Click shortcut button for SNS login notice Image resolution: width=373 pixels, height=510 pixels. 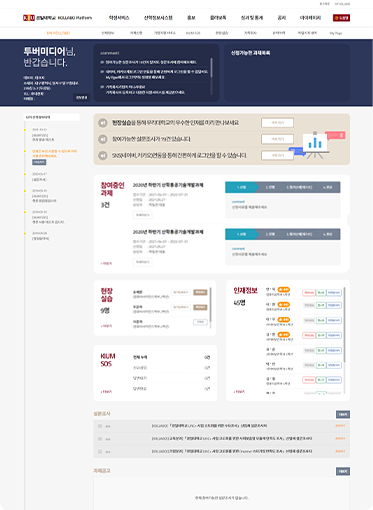pos(277,155)
